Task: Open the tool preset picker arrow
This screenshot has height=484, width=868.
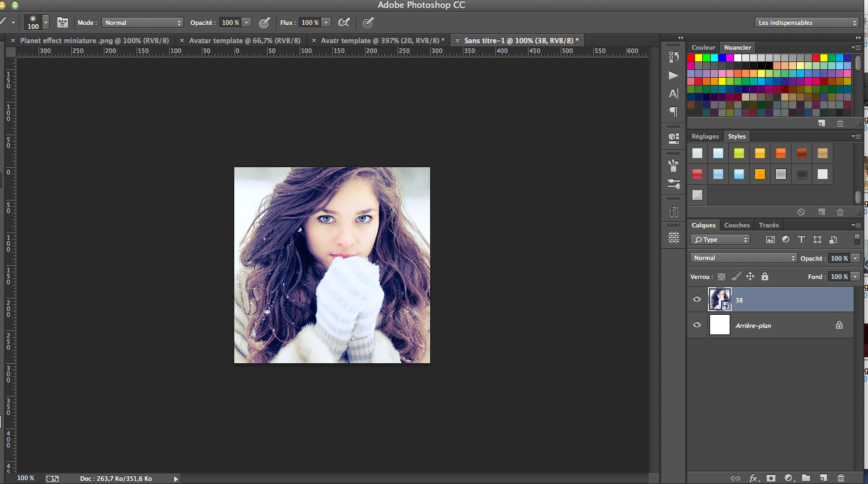Action: point(13,22)
